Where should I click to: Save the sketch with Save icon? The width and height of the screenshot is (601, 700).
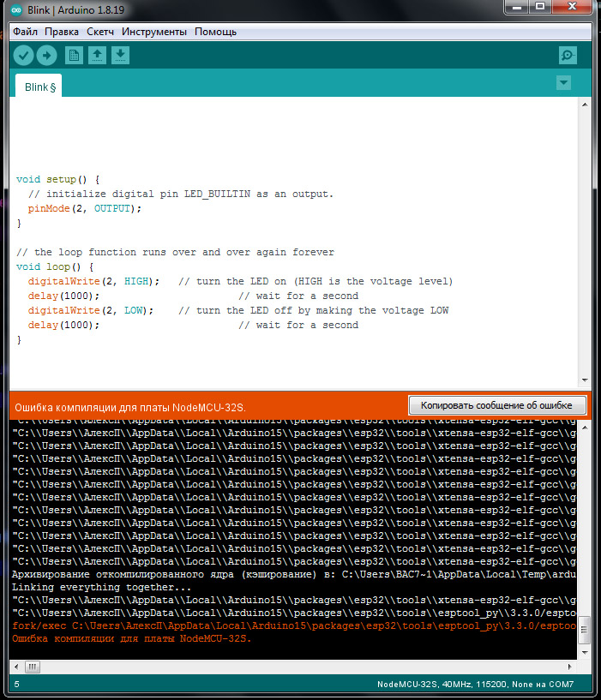click(120, 56)
